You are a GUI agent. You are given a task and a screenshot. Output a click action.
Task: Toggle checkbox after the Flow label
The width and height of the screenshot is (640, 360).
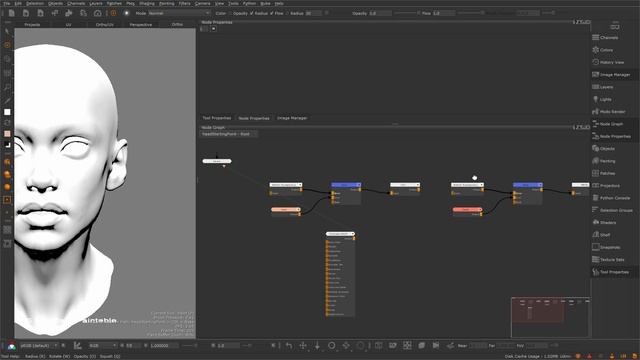tap(287, 13)
